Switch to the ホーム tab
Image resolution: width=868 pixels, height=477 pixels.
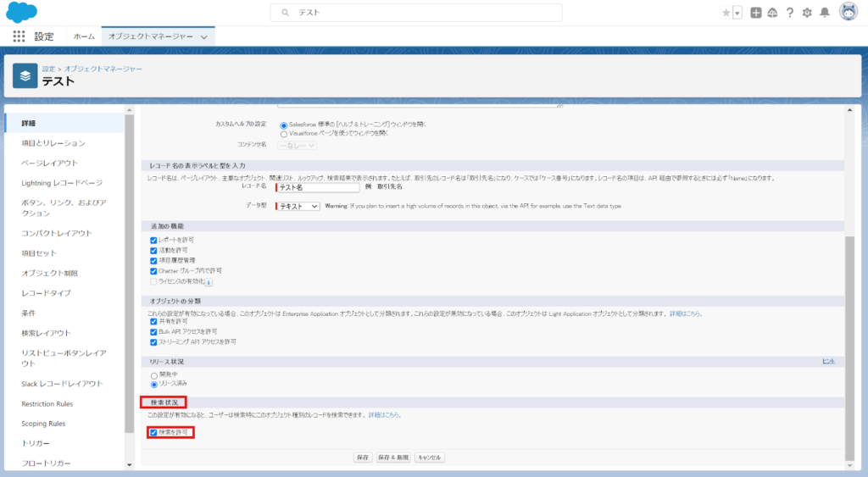(84, 36)
